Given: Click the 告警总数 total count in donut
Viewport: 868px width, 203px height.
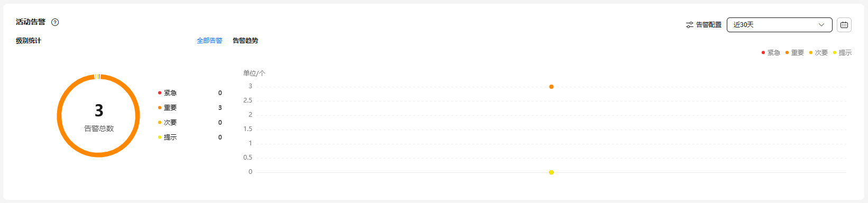Looking at the screenshot, I should [x=99, y=128].
